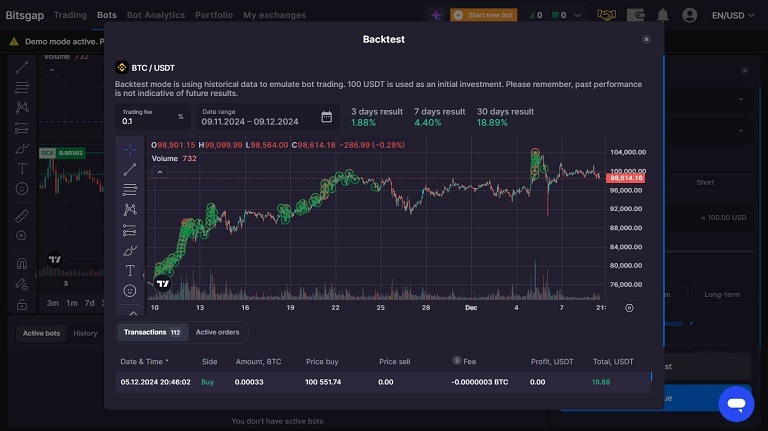Screen dimensions: 768x431
Task: Open the Bots menu
Action: pos(107,15)
